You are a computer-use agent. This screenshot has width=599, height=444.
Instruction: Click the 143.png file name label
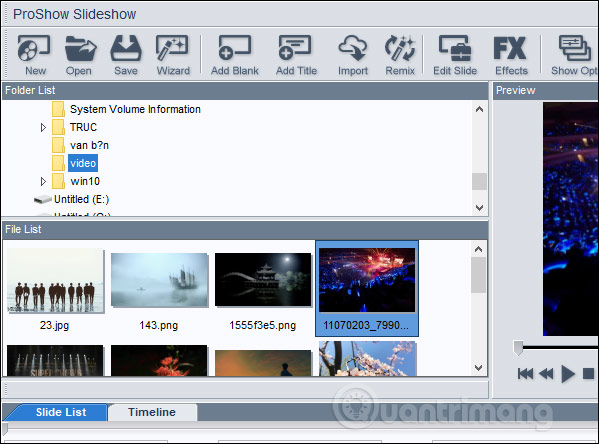pos(159,325)
